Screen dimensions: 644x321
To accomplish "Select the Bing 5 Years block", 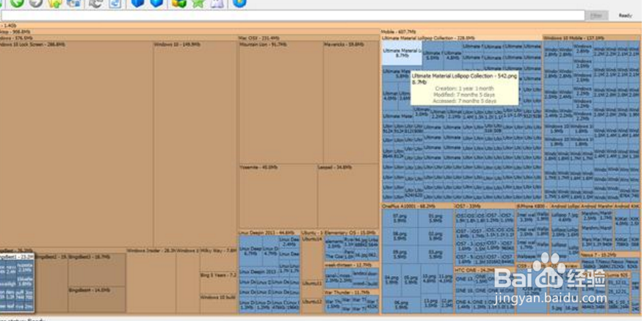I will (x=219, y=282).
